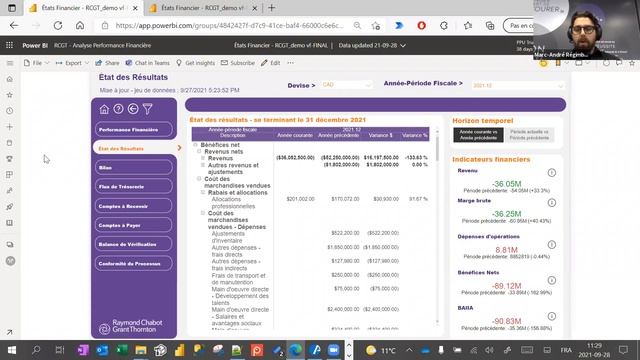Open Goals trophy icon in sidebar
This screenshot has width=640, height=360.
10,159
